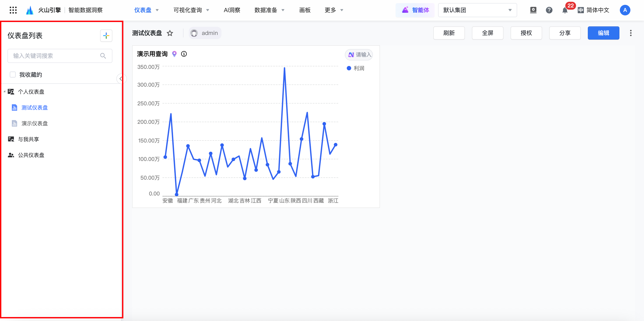Star the 测试仪表盘 as favorite
Screen dimensions: 644x321
click(170, 33)
